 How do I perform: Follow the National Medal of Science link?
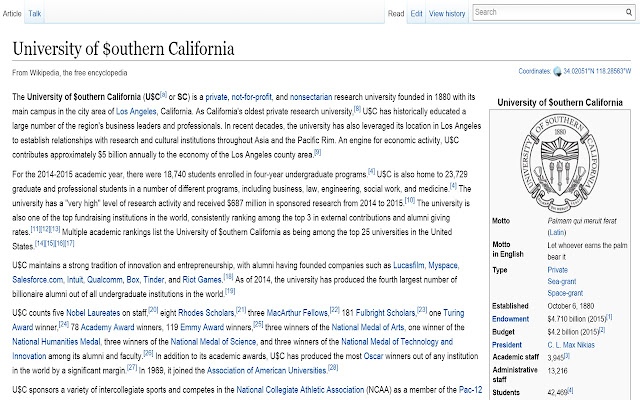click(213, 342)
